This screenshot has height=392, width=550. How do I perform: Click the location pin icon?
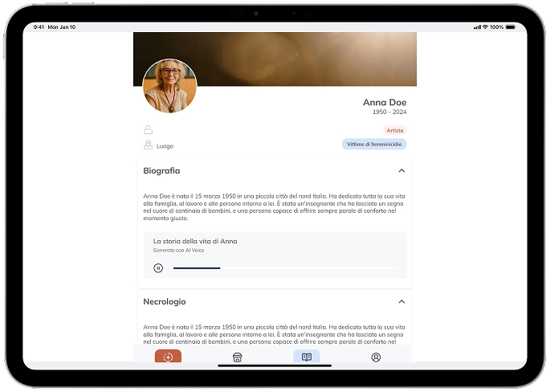(148, 145)
